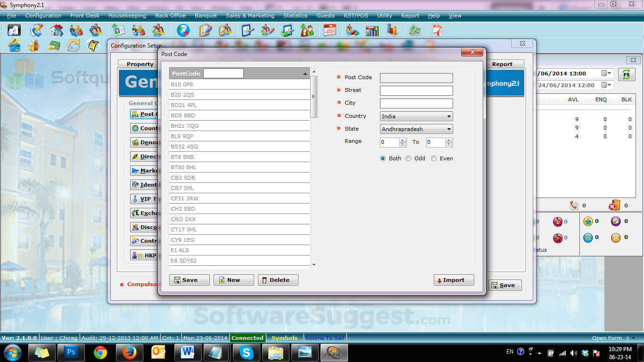Open Skype from the taskbar

pyautogui.click(x=247, y=352)
